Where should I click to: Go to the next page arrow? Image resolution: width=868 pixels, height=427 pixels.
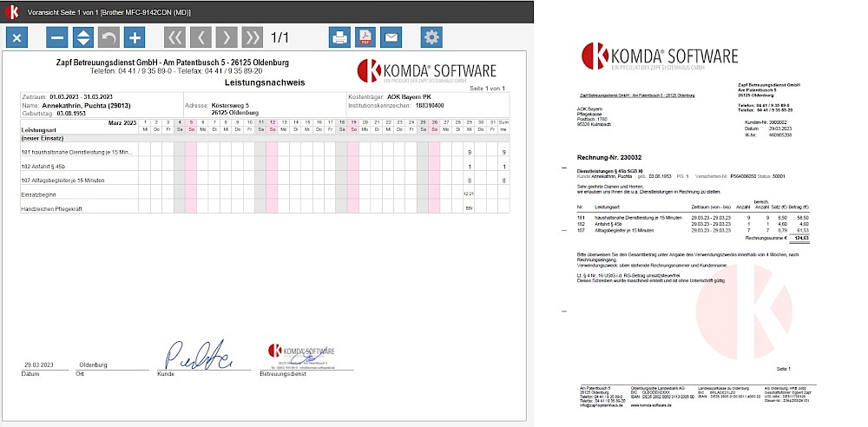227,37
